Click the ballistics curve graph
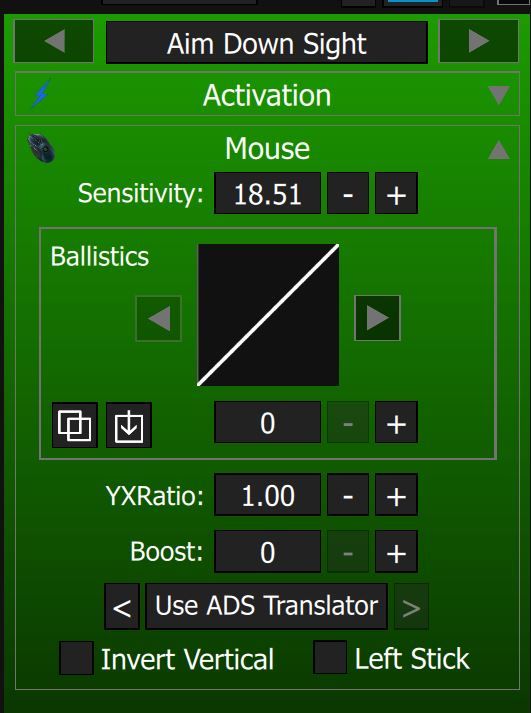 268,315
